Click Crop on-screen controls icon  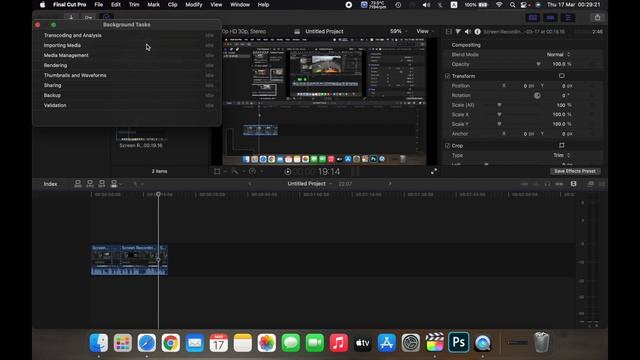[562, 145]
